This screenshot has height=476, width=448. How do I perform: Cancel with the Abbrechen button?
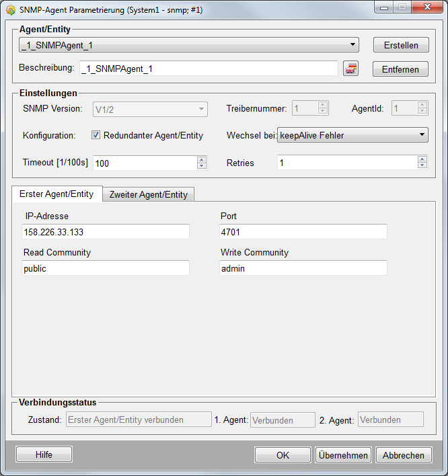click(x=404, y=455)
